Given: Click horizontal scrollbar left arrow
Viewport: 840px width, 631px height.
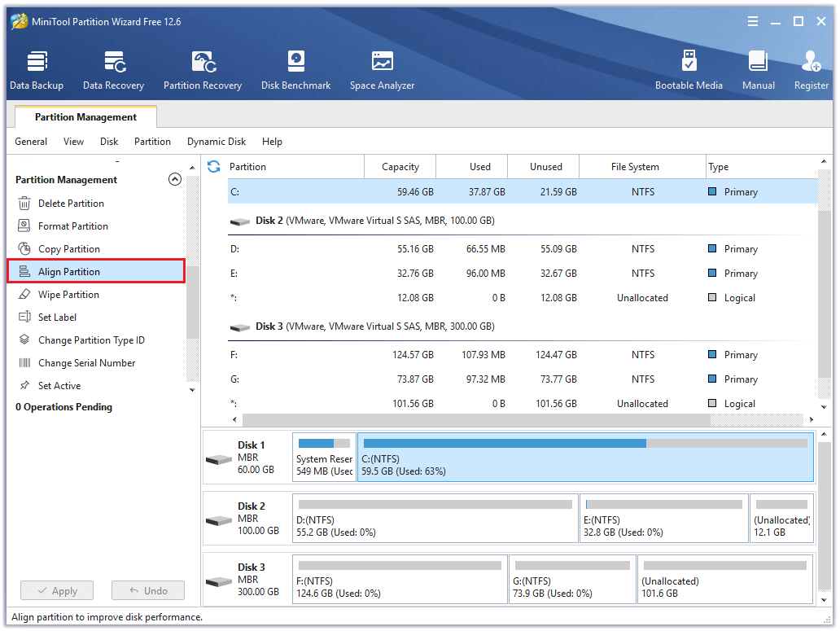Looking at the screenshot, I should tap(234, 419).
